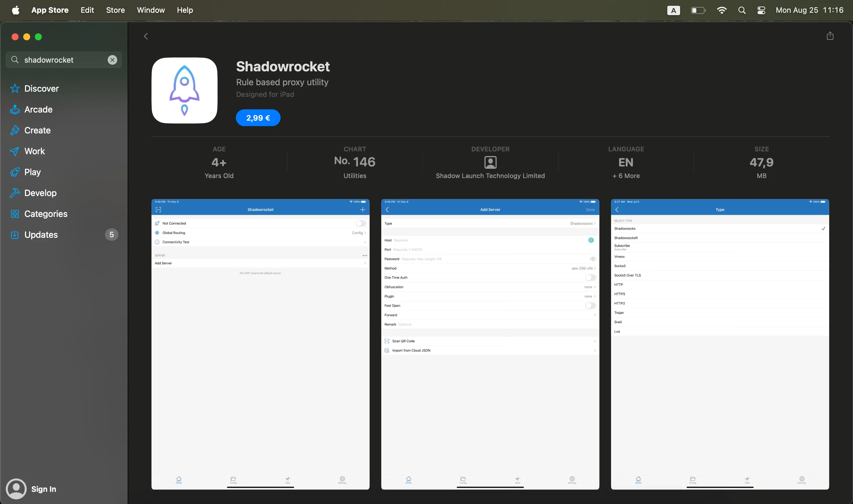Open Spotlight search in menu bar
853x504 pixels.
742,10
